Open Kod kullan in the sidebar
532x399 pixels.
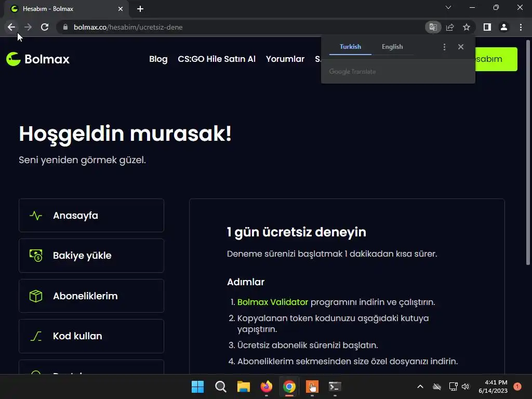(x=91, y=336)
